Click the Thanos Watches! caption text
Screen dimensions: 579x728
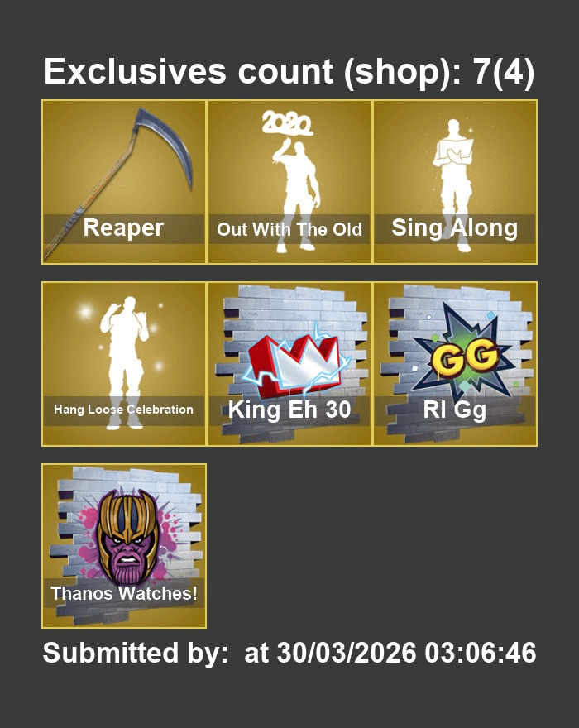124,593
